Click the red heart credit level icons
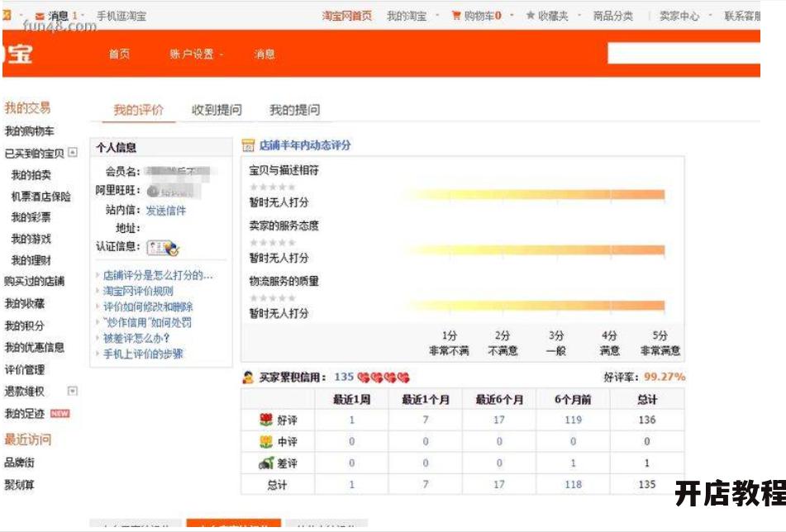 coord(384,378)
